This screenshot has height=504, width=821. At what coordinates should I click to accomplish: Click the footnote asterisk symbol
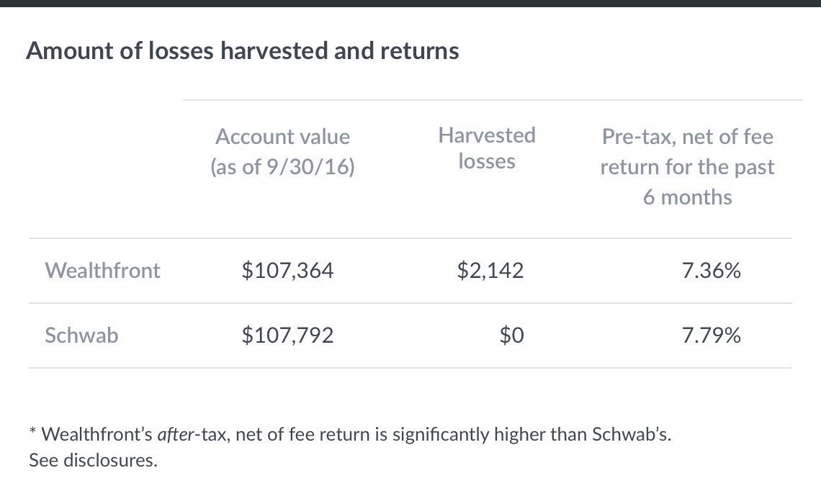[x=33, y=433]
